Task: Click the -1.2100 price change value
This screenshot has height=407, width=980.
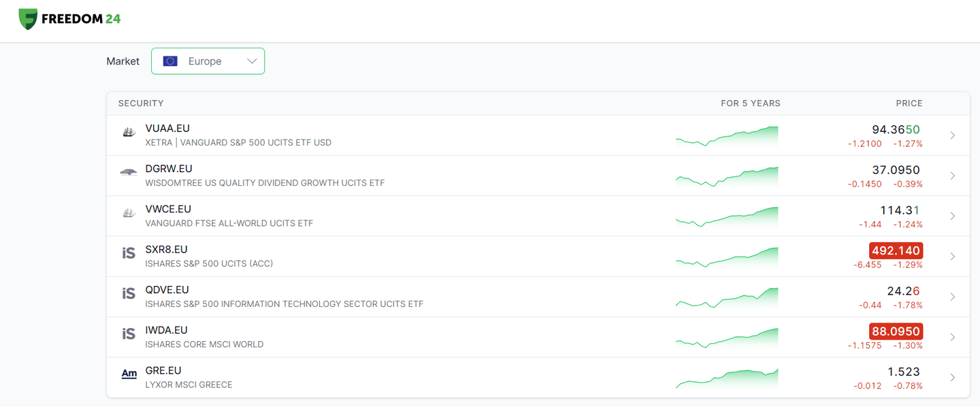Action: [x=865, y=144]
